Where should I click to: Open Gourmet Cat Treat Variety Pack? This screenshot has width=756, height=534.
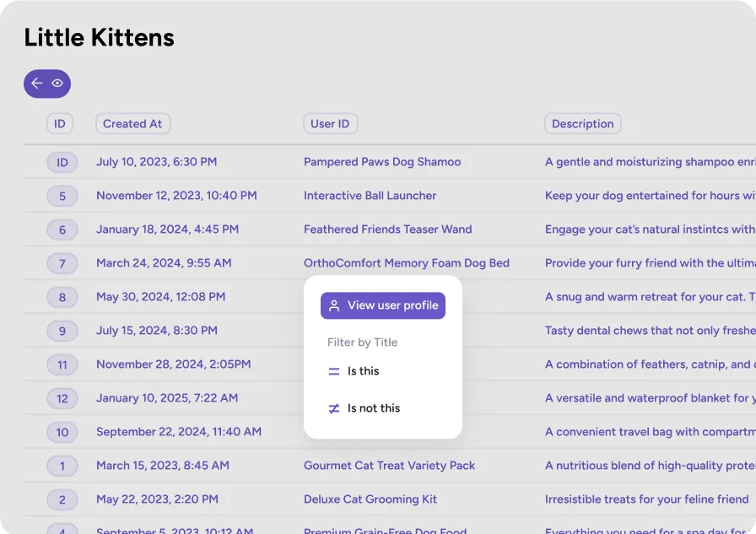click(389, 466)
